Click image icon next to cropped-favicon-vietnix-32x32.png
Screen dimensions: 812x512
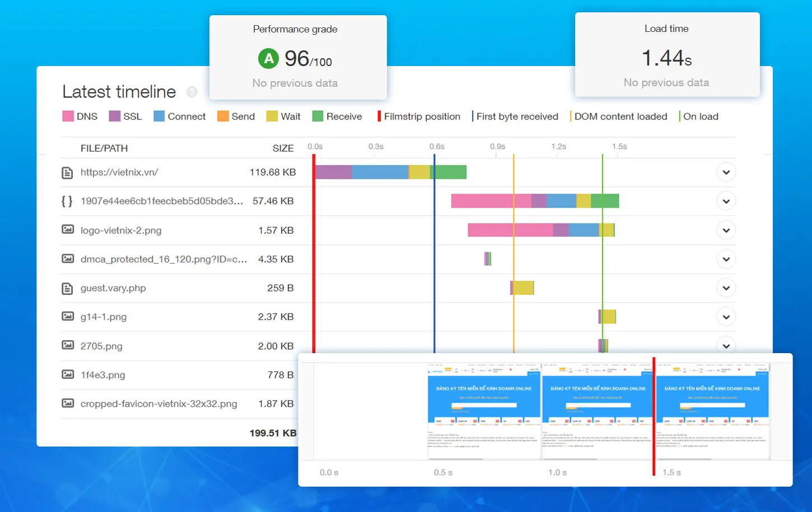point(67,403)
